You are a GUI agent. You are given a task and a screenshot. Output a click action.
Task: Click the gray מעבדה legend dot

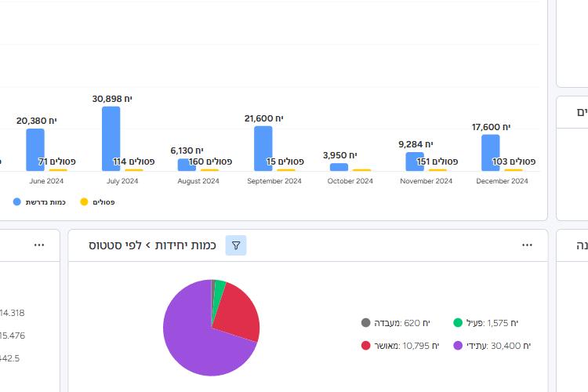[x=366, y=322]
